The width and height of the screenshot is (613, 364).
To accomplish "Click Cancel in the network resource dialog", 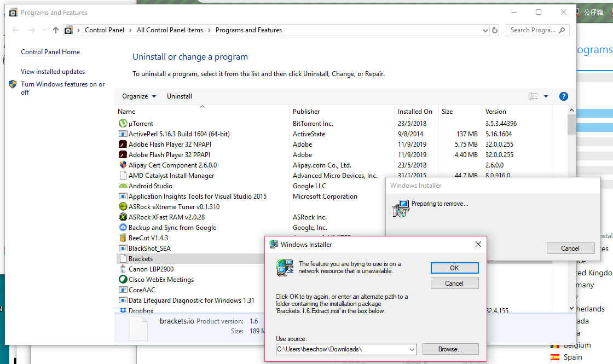I will tap(455, 284).
